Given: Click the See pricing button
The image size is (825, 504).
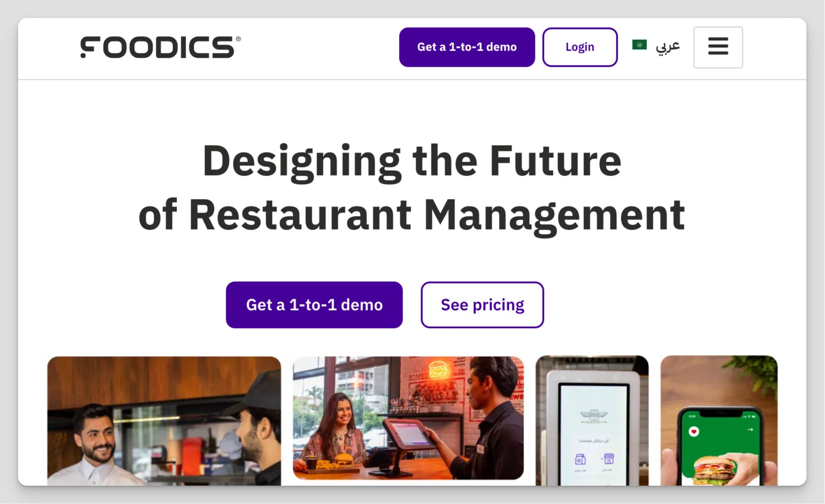Looking at the screenshot, I should tap(482, 305).
